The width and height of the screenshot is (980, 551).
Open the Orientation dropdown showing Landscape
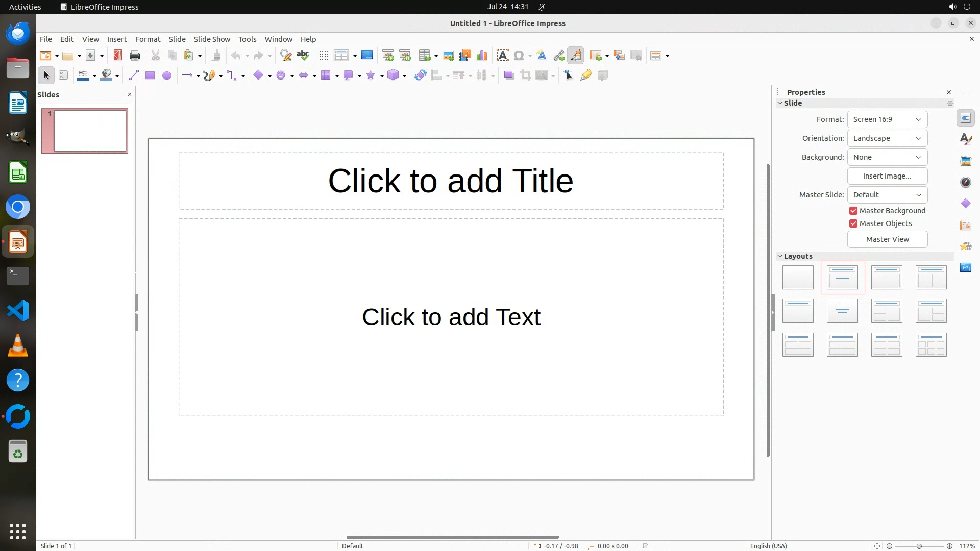coord(887,138)
